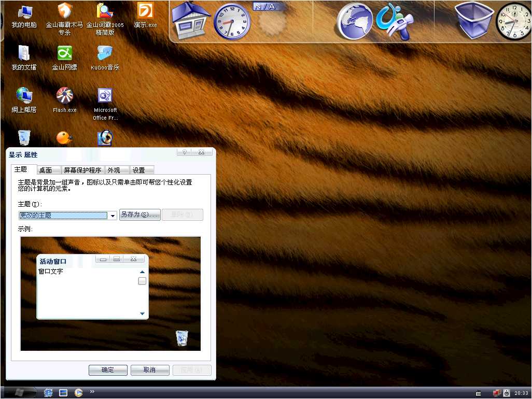
Task: Expand the quick launch overflow chevron
Action: pyautogui.click(x=92, y=391)
